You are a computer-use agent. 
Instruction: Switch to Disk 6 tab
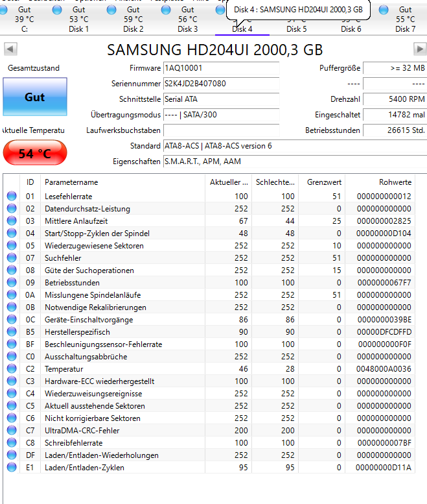[x=351, y=29]
